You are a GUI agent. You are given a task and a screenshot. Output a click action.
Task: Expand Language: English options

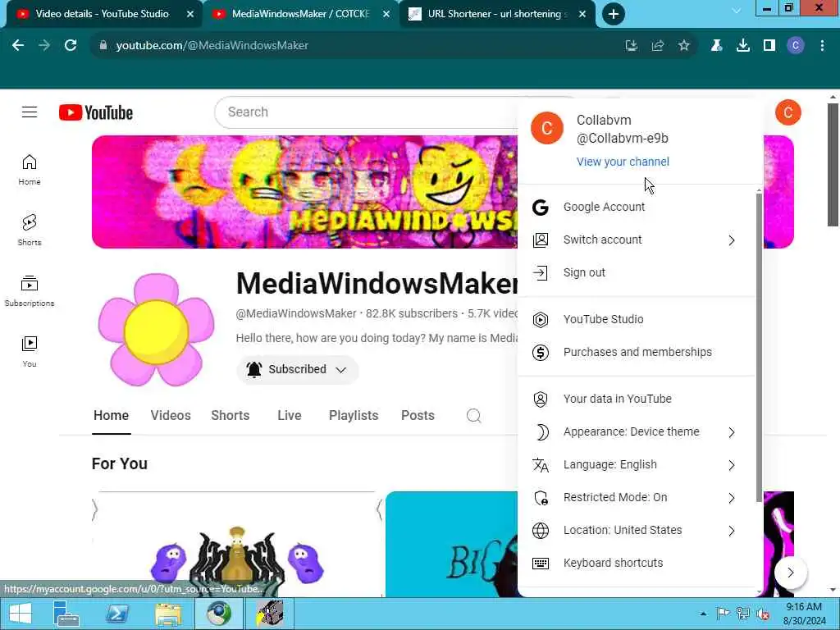pyautogui.click(x=731, y=465)
